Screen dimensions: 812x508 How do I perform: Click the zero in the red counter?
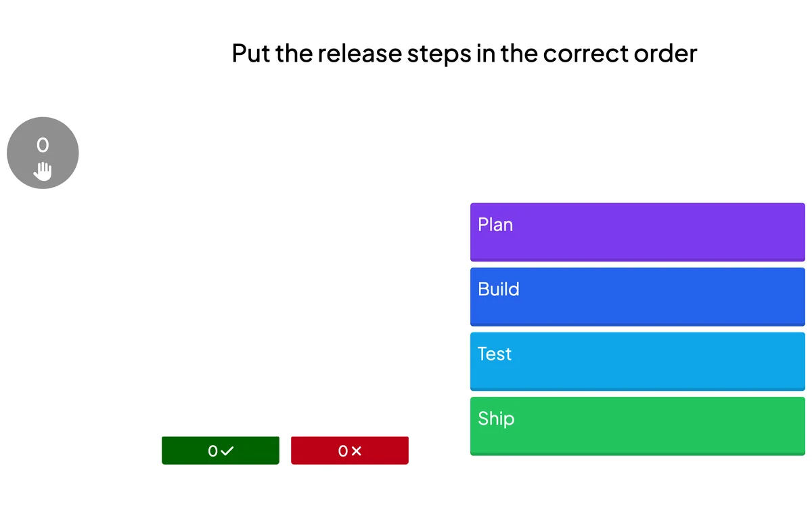point(342,450)
